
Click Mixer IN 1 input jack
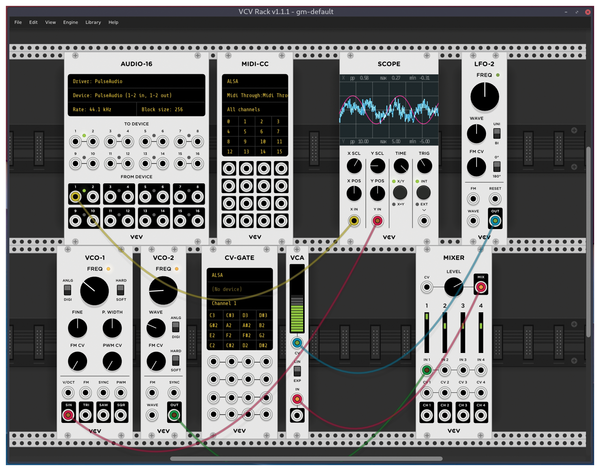click(x=427, y=370)
